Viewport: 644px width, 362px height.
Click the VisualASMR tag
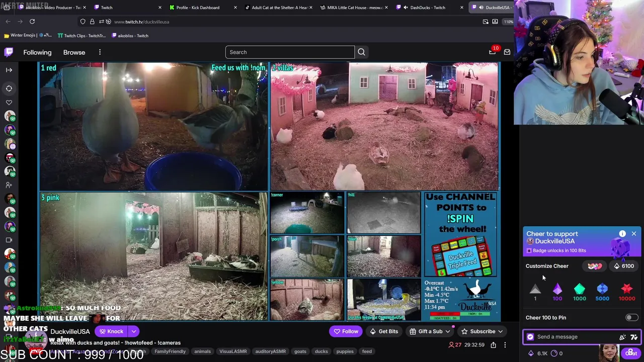point(233,351)
